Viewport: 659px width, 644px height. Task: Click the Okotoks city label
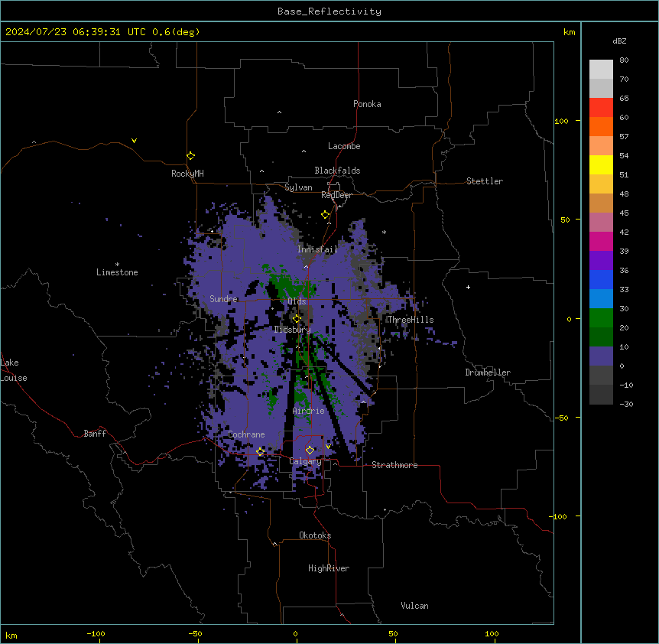(x=315, y=535)
